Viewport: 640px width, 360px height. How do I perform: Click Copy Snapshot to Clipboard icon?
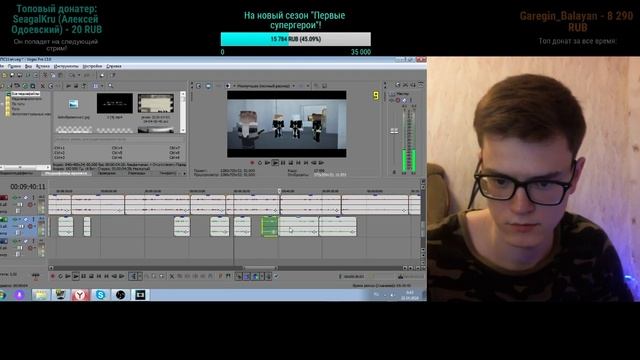[317, 86]
